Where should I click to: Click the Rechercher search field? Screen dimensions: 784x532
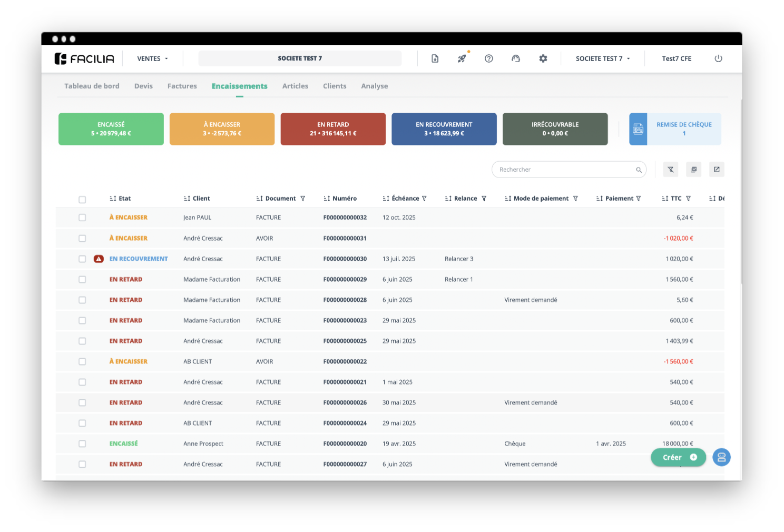pos(564,170)
